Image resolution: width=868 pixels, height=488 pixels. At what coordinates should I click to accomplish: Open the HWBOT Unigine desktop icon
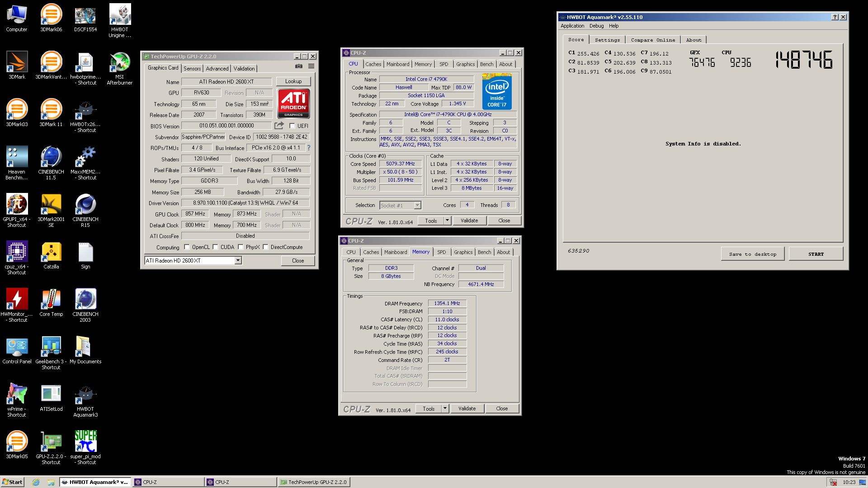point(120,21)
